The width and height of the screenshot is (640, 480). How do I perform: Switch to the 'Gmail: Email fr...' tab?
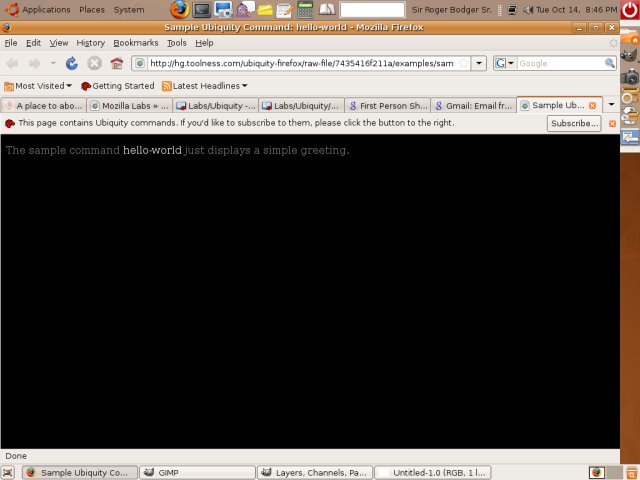474,106
